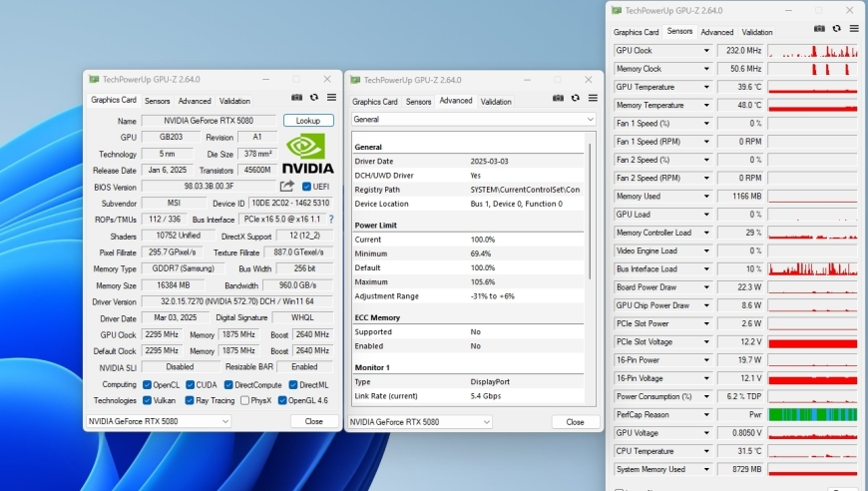Click the PerfCap Reason green graph
This screenshot has height=491, width=868.
[x=813, y=414]
